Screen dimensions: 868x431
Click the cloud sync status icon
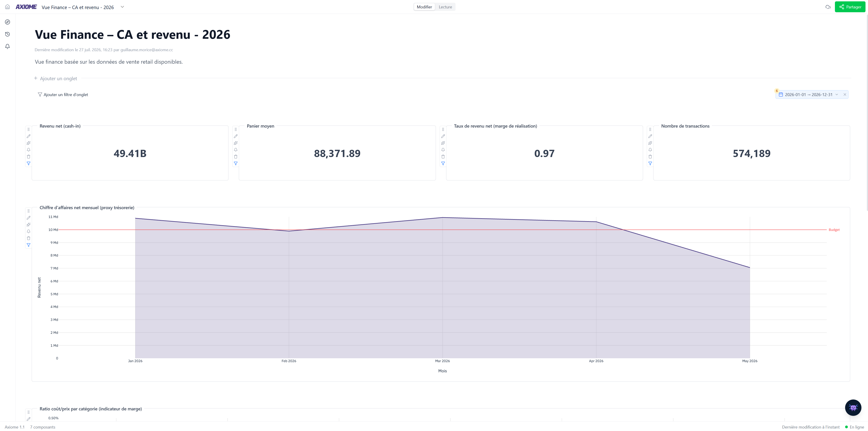tap(828, 7)
